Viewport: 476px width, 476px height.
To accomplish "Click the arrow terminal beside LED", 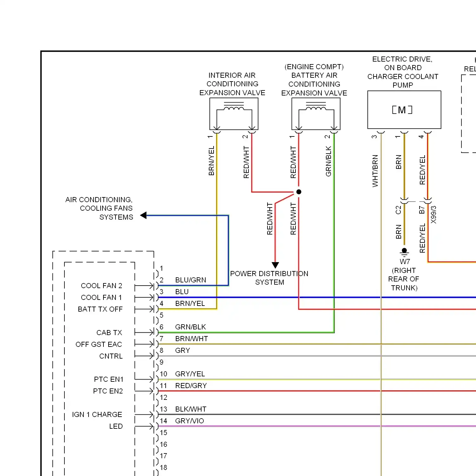I will [x=144, y=426].
